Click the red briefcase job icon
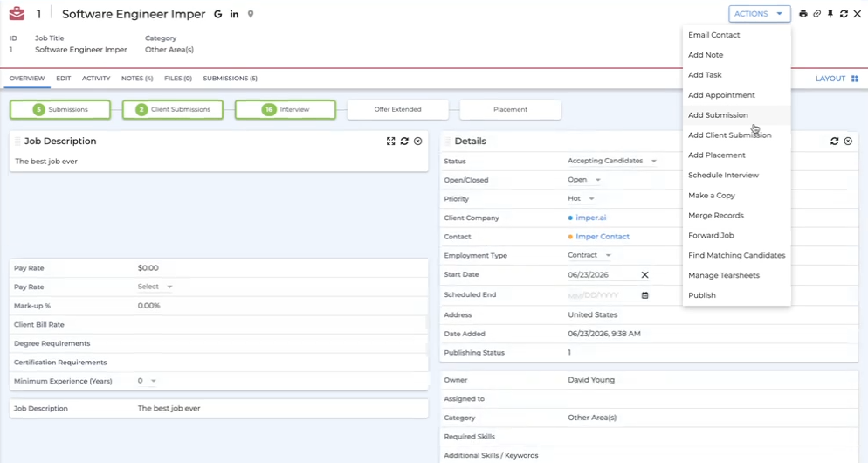The height and width of the screenshot is (463, 868). (17, 13)
